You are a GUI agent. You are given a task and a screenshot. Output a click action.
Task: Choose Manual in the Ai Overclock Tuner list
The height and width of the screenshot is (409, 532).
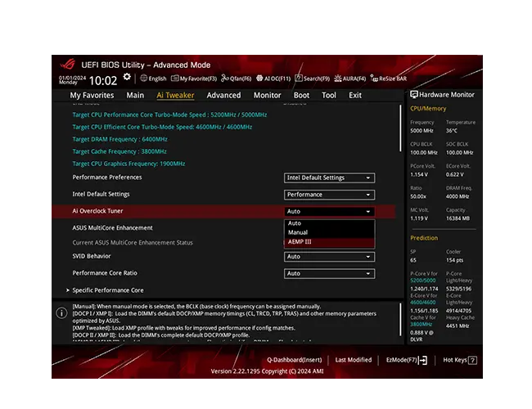(x=329, y=232)
